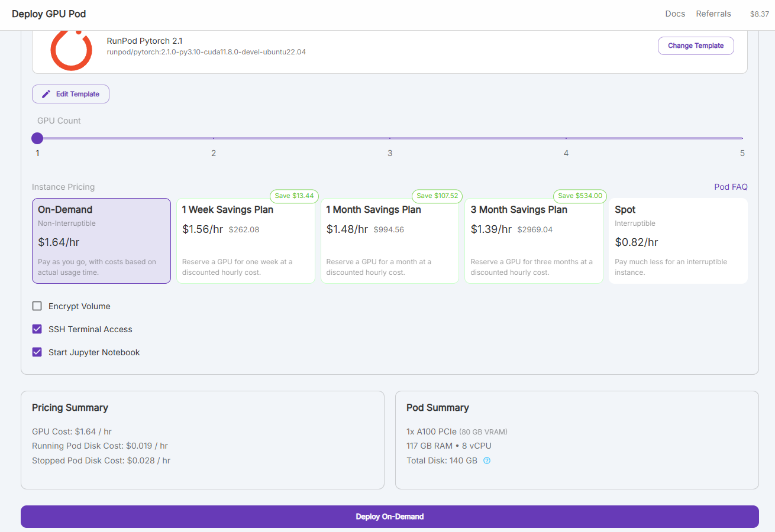Uncheck Start Jupyter Notebook checkbox
Image resolution: width=775 pixels, height=532 pixels.
(37, 352)
